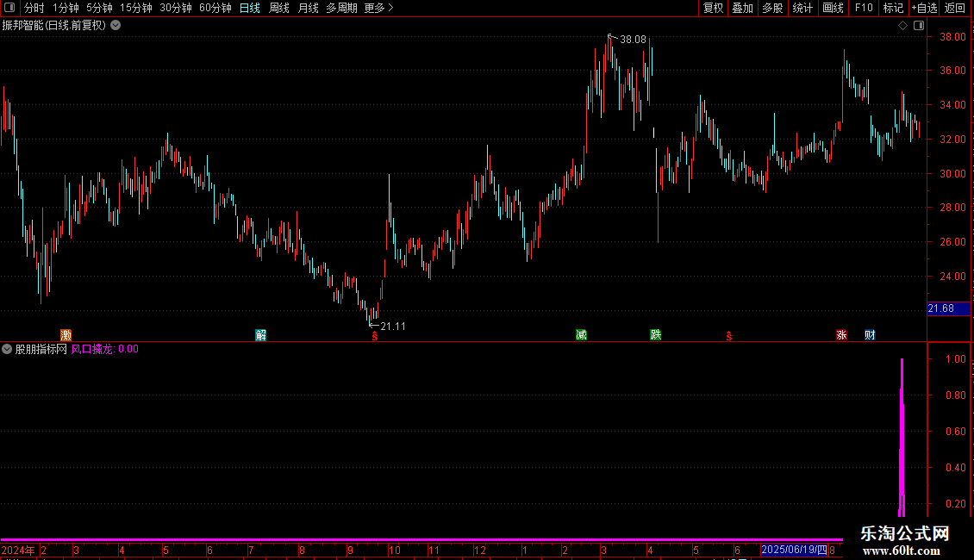
Task: Open 多股 multi-stock view
Action: (772, 8)
